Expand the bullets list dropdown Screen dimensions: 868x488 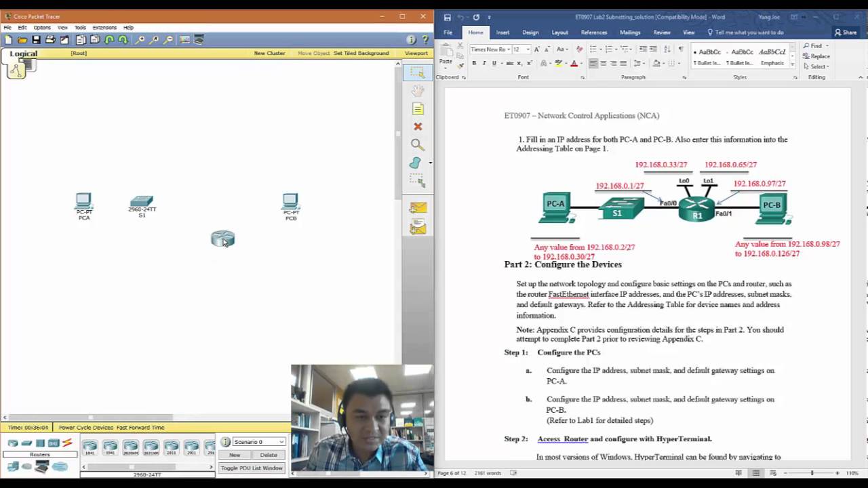click(601, 49)
